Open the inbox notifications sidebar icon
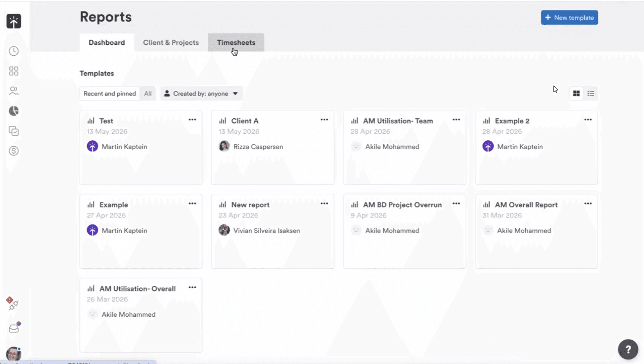The height and width of the screenshot is (364, 644). click(x=14, y=328)
